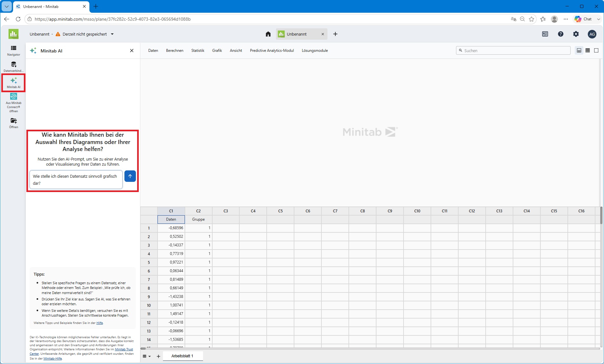The image size is (604, 364).
Task: Open the Datenverbindung sidebar icon
Action: (13, 67)
